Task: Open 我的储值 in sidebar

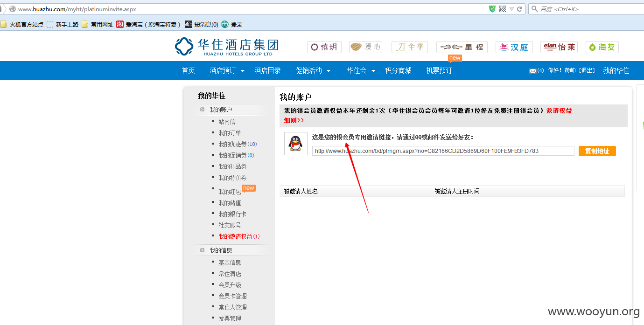Action: point(230,203)
